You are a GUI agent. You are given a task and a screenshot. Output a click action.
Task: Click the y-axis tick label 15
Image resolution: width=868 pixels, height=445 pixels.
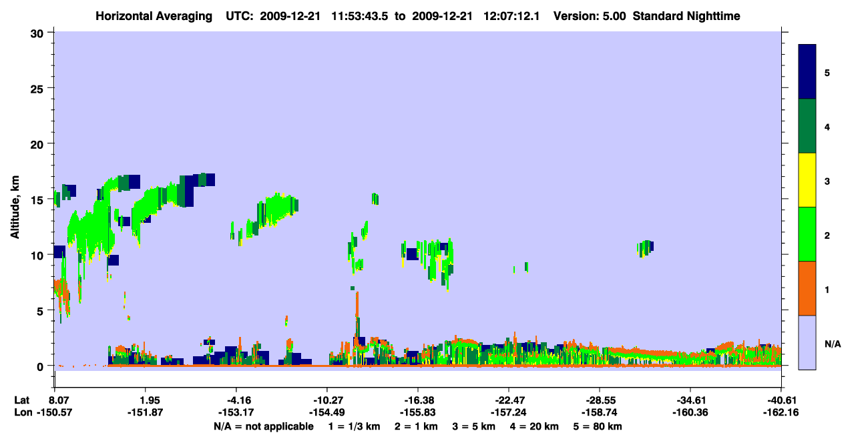[x=39, y=199]
